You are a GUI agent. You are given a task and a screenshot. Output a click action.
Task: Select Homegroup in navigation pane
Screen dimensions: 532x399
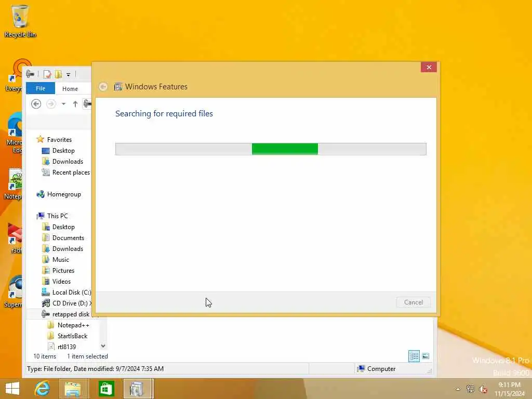64,194
